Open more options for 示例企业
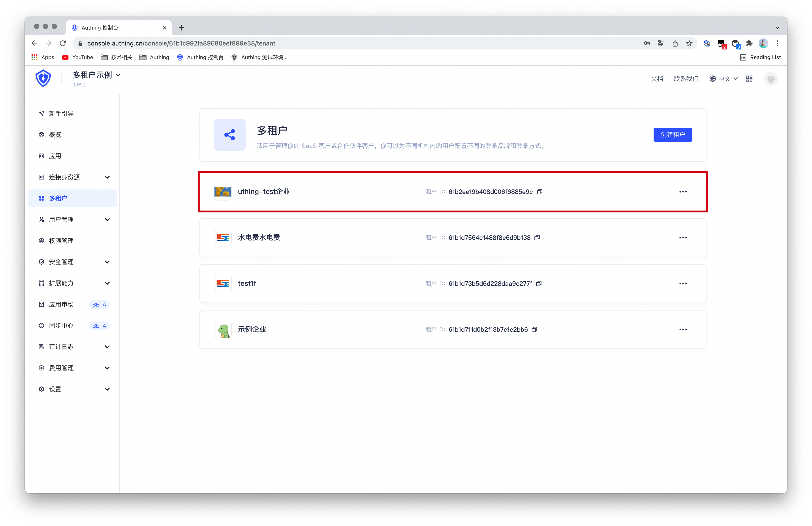 coord(683,329)
